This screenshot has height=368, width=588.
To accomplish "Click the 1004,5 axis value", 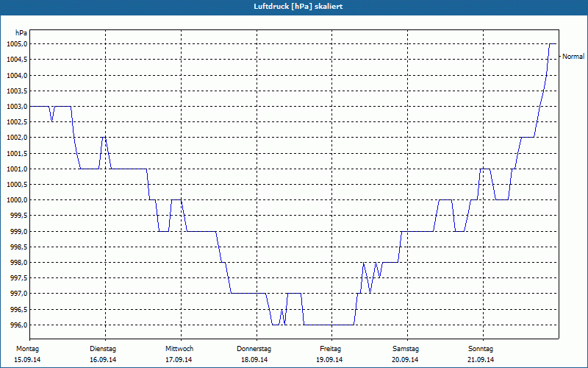I will click(16, 60).
